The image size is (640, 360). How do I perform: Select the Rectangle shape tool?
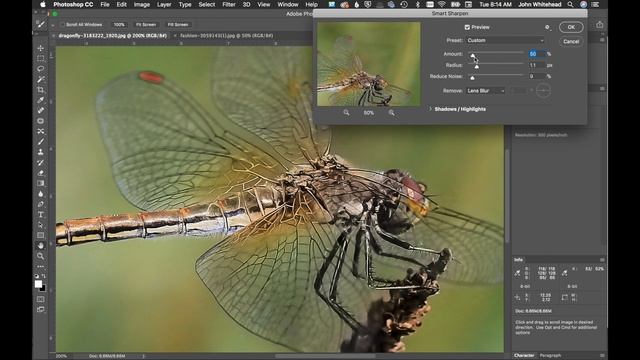(x=40, y=235)
